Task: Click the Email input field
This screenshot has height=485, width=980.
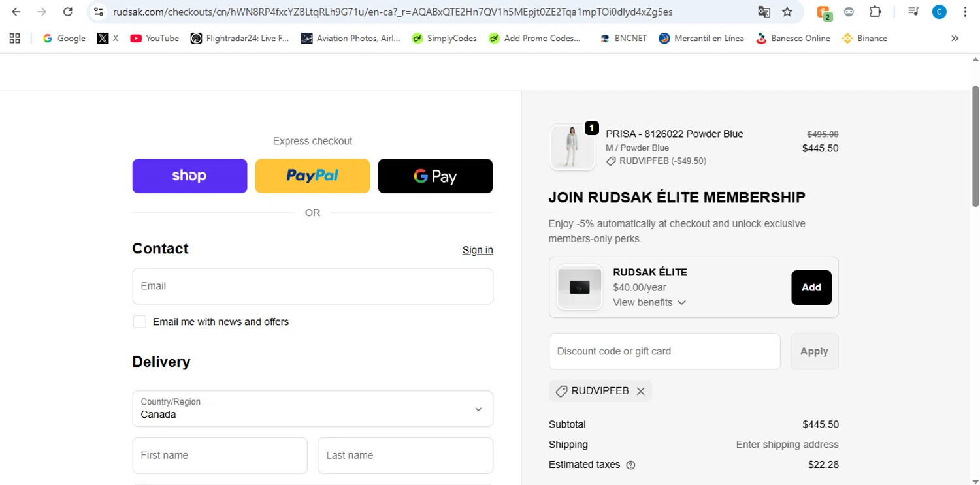Action: pos(312,286)
